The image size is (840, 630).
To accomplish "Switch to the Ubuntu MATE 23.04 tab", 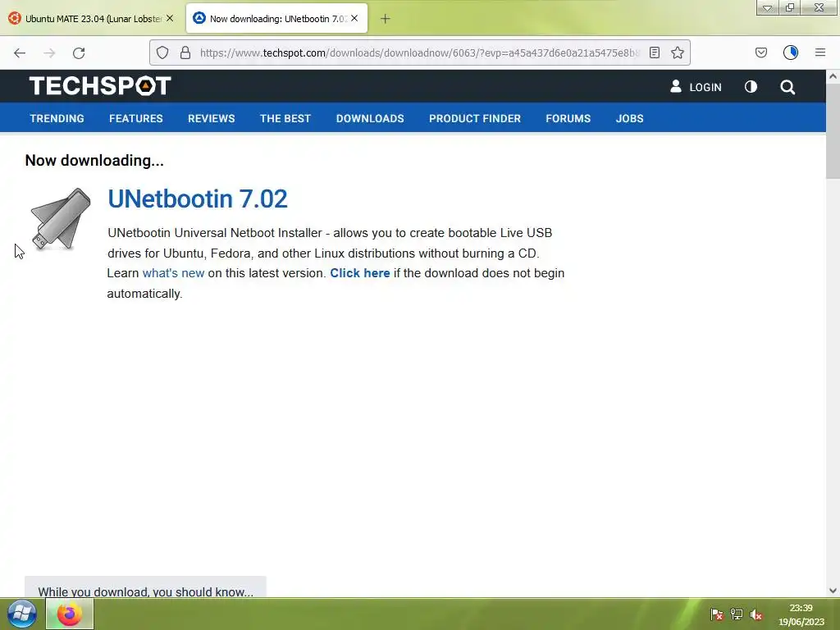I will tap(91, 19).
